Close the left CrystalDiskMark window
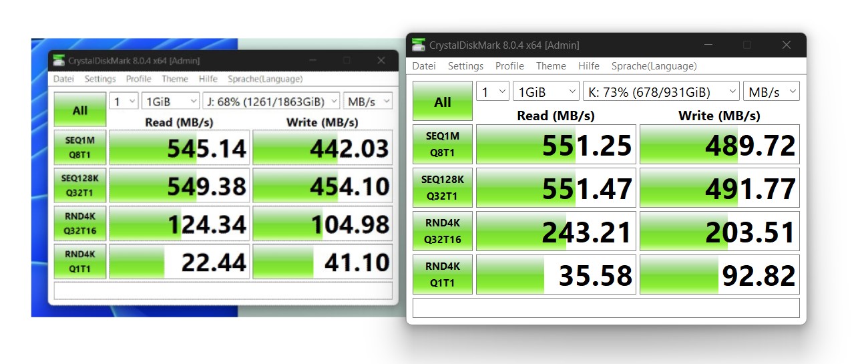The image size is (868, 364). [381, 60]
